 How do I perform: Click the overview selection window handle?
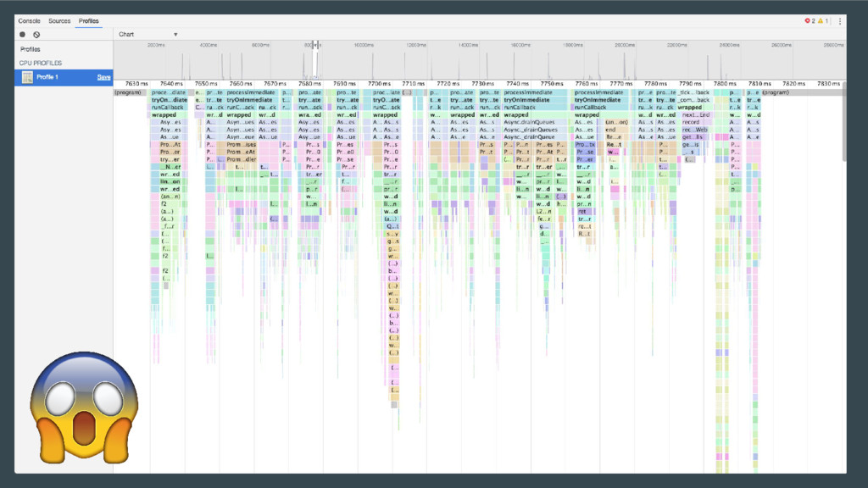pyautogui.click(x=314, y=45)
